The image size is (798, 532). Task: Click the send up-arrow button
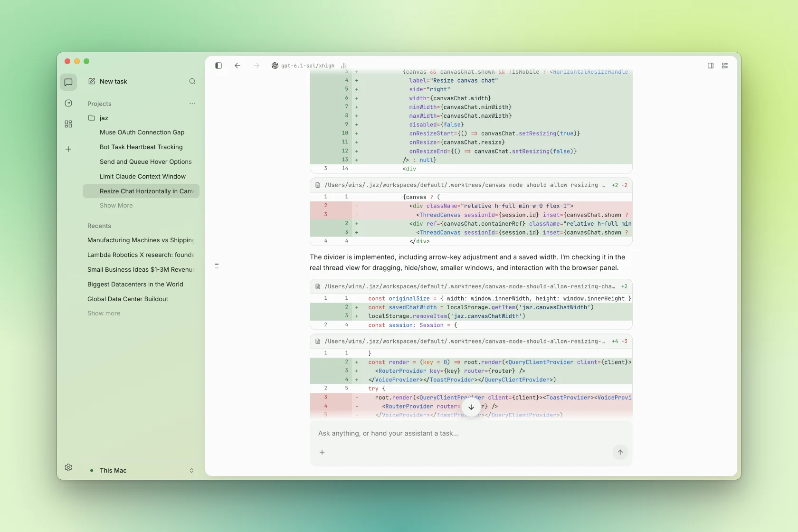tap(620, 452)
